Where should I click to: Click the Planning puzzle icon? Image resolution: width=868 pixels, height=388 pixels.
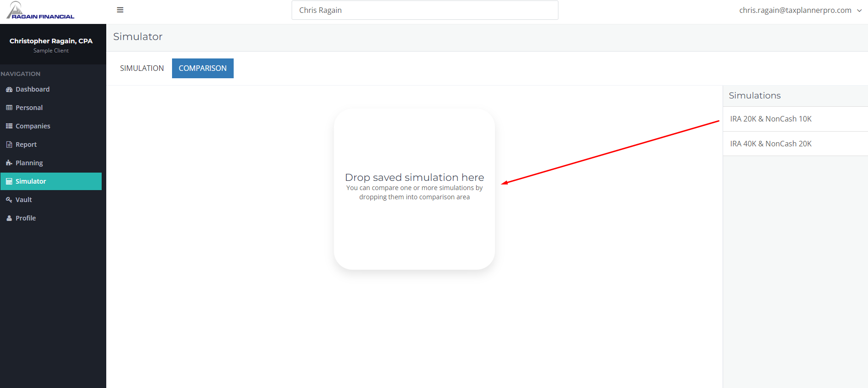[x=9, y=163]
